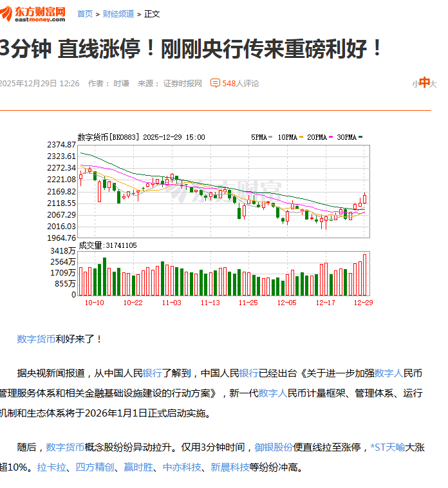Screen dimensions: 448x488
Task: Open the 中亦科技 stock link
Action: point(182,467)
